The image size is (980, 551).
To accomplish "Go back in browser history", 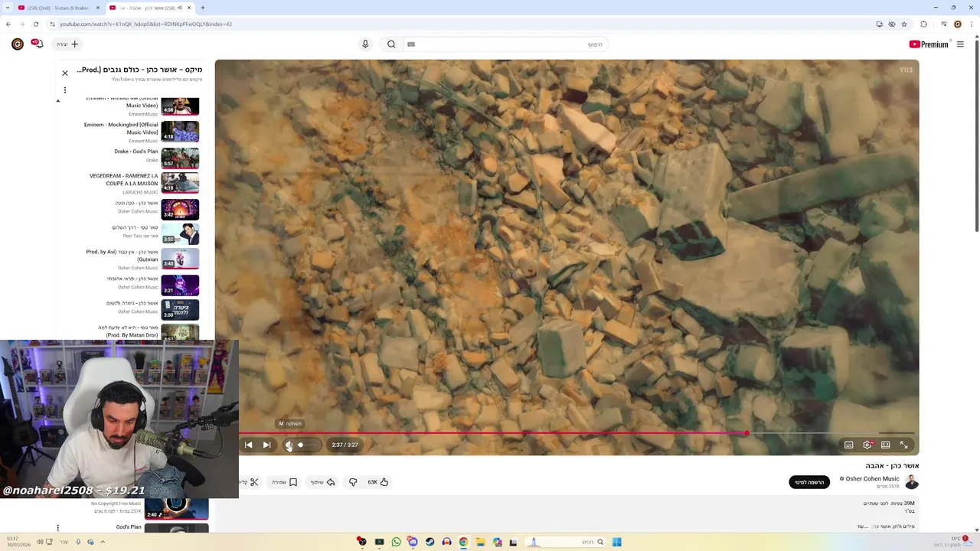I will click(8, 24).
